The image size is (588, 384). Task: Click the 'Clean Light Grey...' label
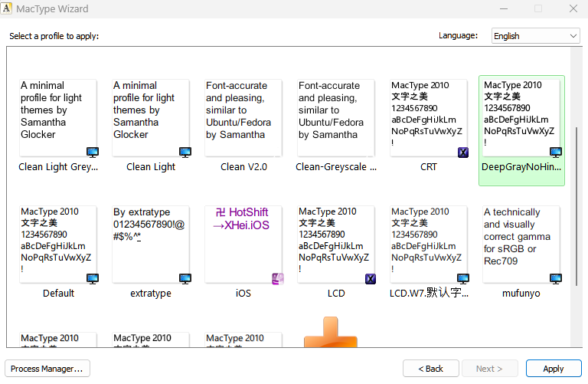pyautogui.click(x=58, y=166)
